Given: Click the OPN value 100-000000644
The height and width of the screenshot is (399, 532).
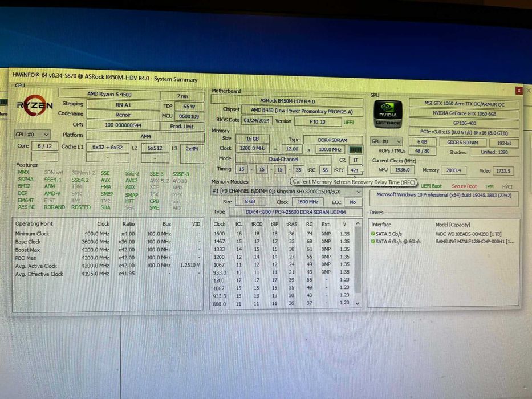Looking at the screenshot, I should coord(123,125).
